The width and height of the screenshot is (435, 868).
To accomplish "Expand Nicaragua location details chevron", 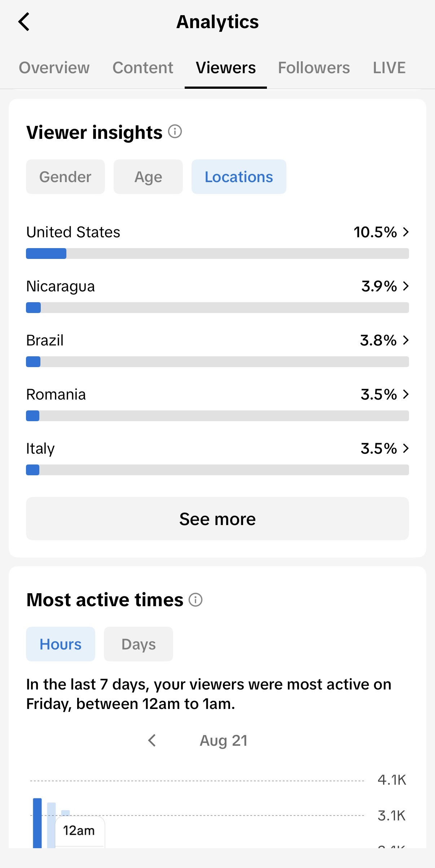I will 406,286.
